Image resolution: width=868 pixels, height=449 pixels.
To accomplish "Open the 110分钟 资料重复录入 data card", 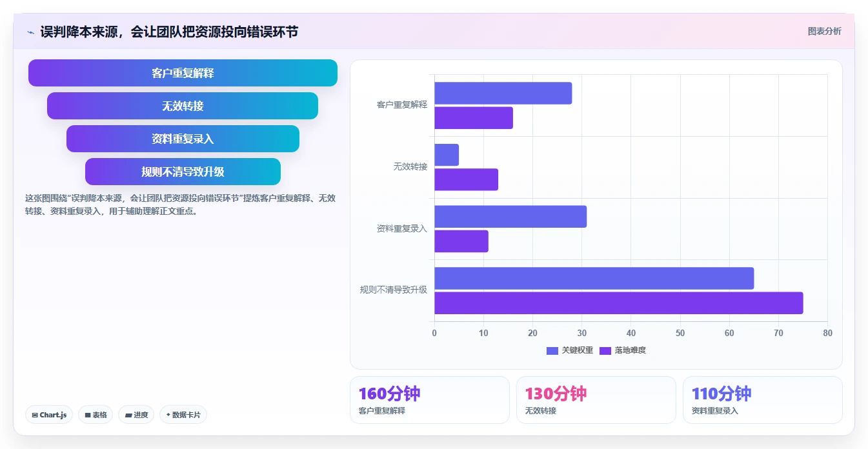I will pyautogui.click(x=763, y=400).
